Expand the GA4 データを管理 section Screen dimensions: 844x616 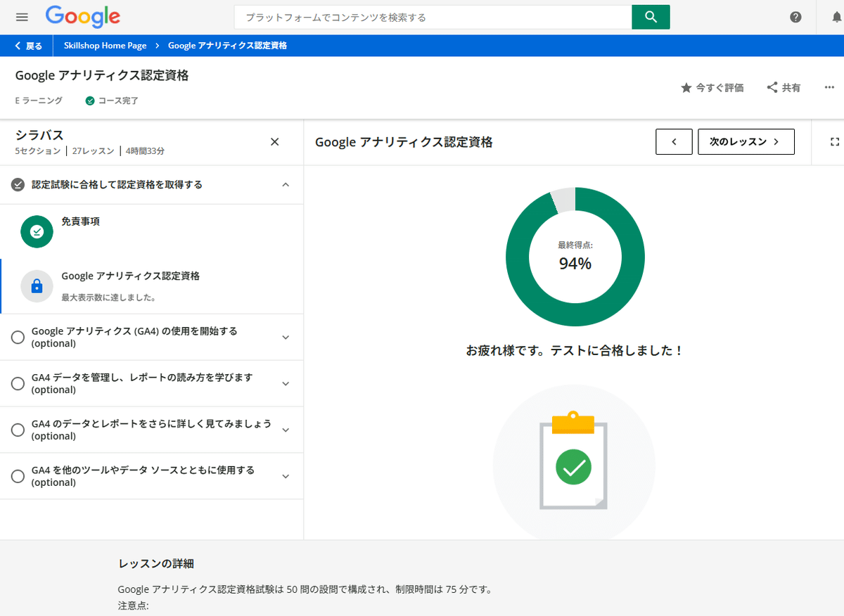tap(286, 383)
